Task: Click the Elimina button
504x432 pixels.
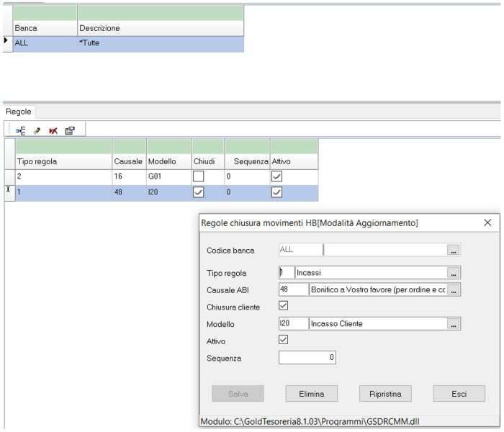Action: pyautogui.click(x=307, y=394)
